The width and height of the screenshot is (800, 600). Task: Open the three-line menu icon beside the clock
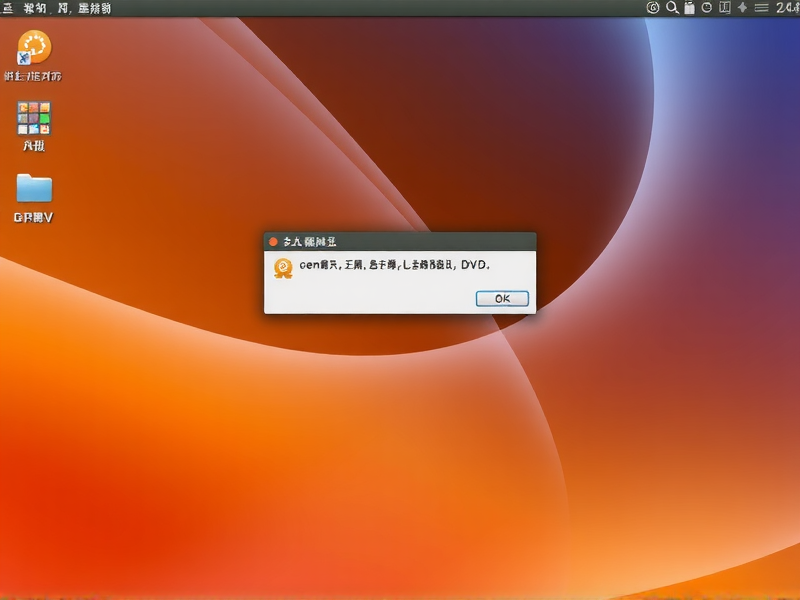point(761,8)
